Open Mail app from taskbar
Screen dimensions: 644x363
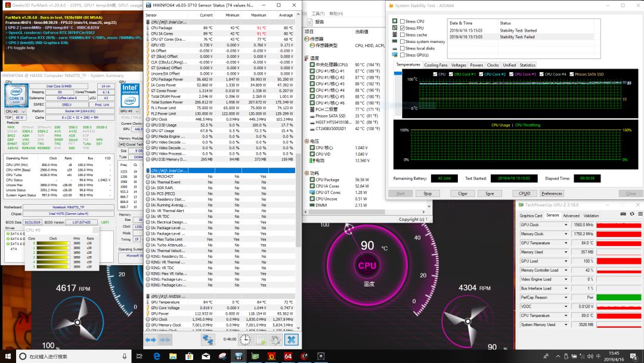(x=206, y=356)
